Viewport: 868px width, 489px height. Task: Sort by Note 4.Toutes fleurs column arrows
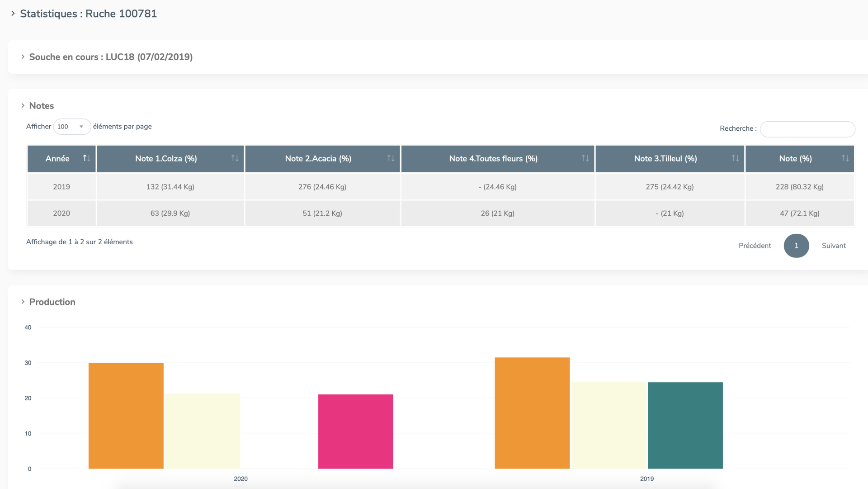585,158
